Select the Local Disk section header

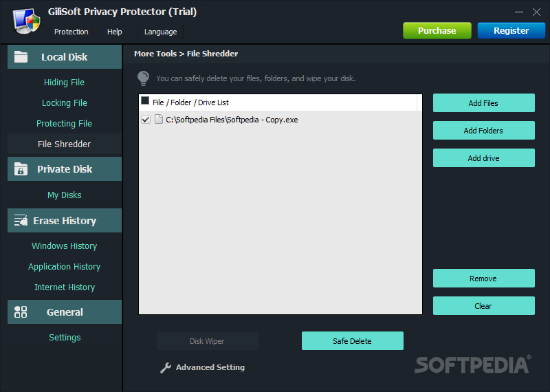tap(65, 56)
